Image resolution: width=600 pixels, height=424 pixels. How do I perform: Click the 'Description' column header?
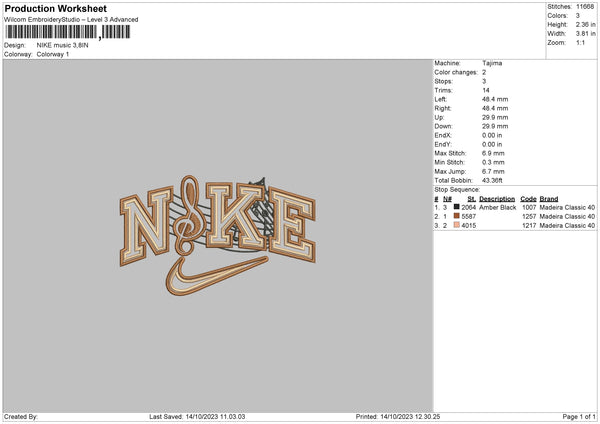coord(497,199)
